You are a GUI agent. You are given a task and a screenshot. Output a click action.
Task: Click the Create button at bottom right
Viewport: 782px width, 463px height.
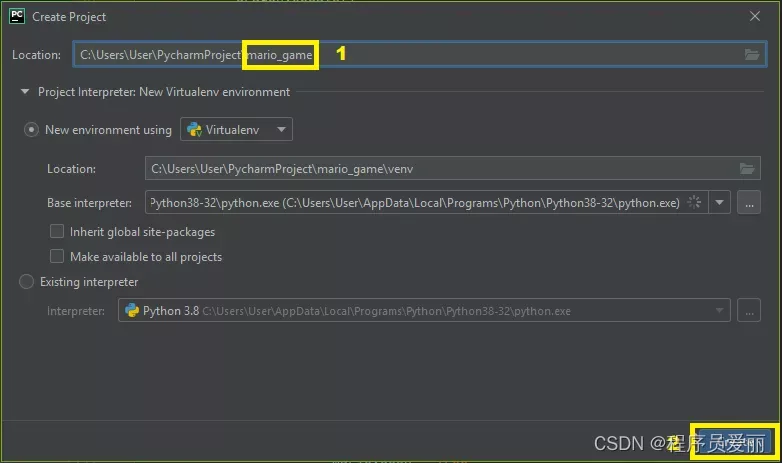734,442
